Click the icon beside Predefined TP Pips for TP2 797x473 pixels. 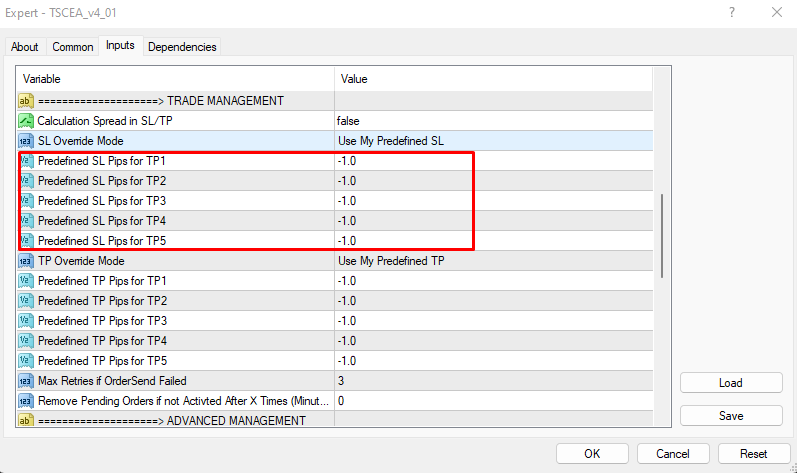click(x=26, y=301)
